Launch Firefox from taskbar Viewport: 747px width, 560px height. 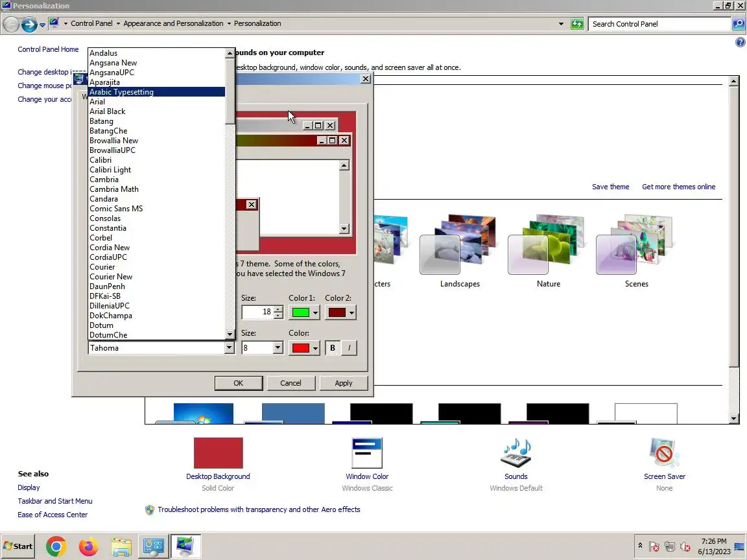tap(89, 546)
